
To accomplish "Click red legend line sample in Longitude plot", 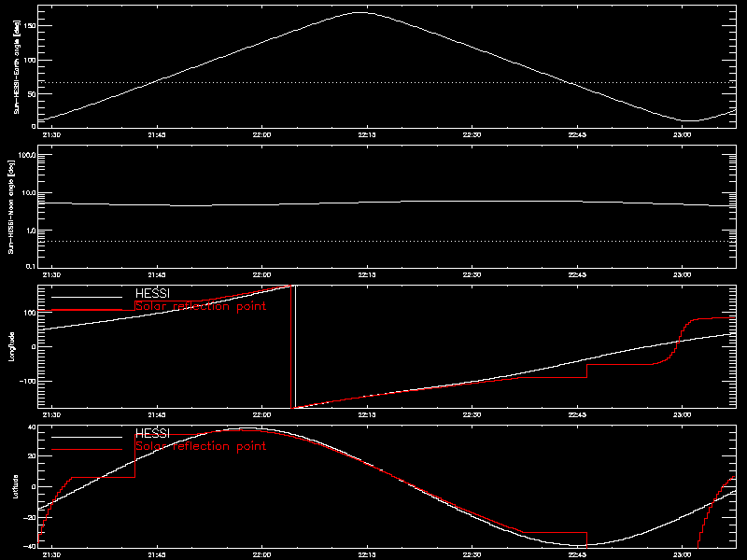I will pyautogui.click(x=87, y=310).
